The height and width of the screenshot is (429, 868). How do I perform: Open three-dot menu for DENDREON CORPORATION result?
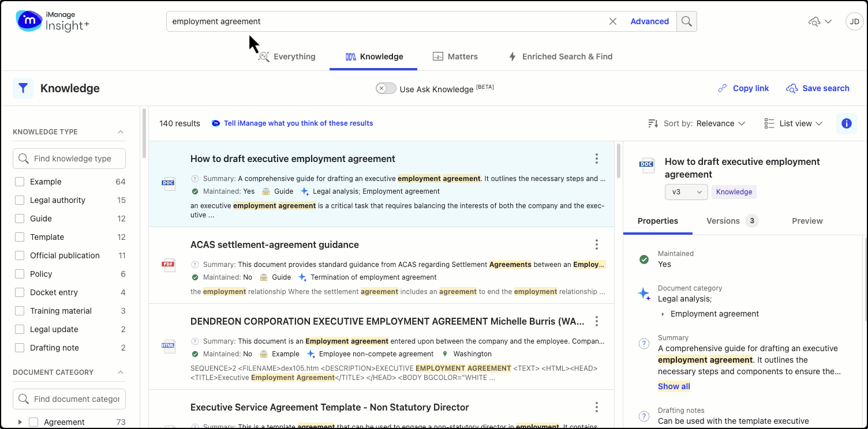pyautogui.click(x=597, y=321)
